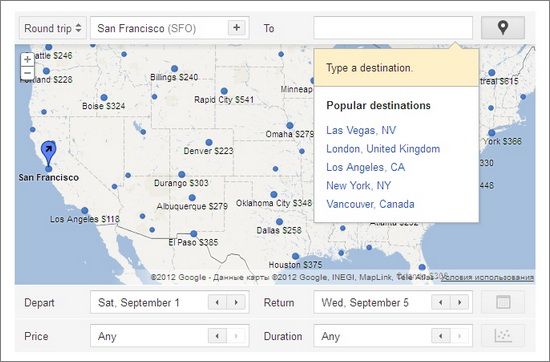Screen dimensions: 550x362
Task: Choose London, United Kingdom destination
Action: [383, 149]
